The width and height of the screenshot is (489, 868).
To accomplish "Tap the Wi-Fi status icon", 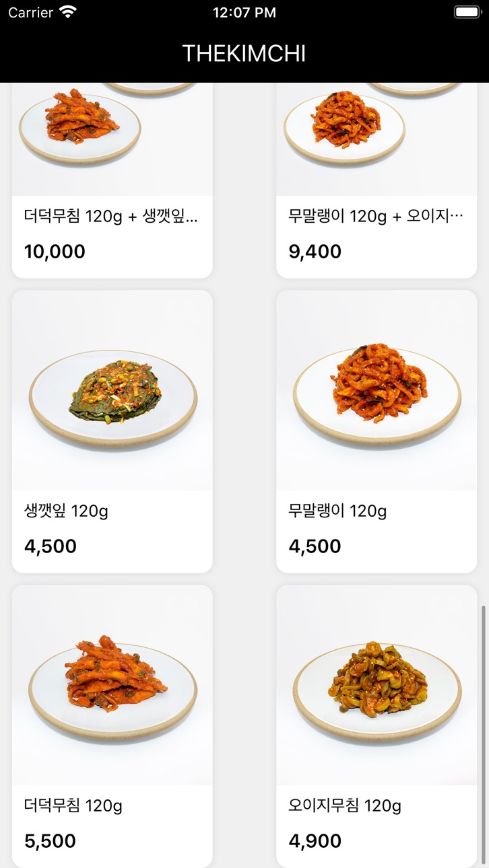I will pos(67,11).
